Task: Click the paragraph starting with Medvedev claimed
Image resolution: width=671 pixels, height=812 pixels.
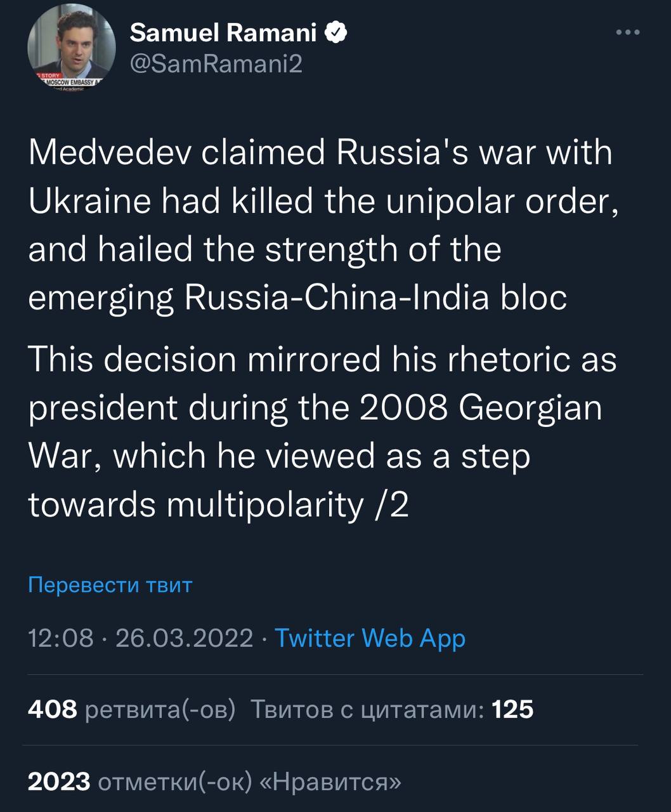Action: (320, 225)
